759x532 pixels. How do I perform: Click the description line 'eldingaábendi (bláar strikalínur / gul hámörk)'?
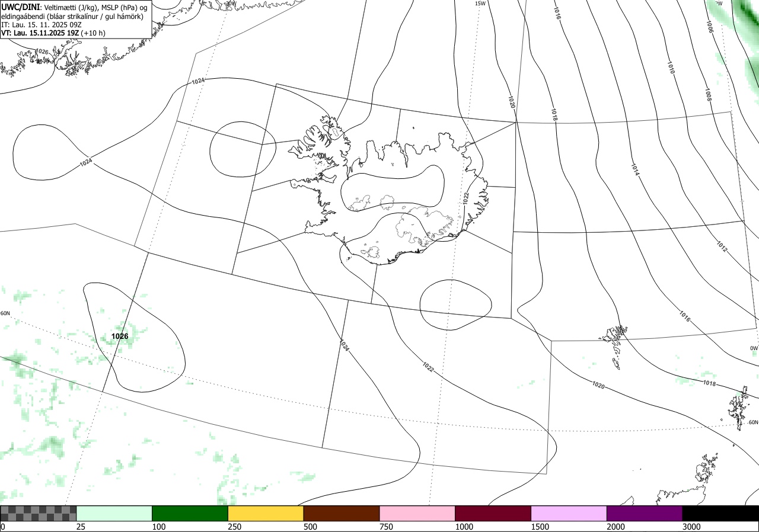72,16
